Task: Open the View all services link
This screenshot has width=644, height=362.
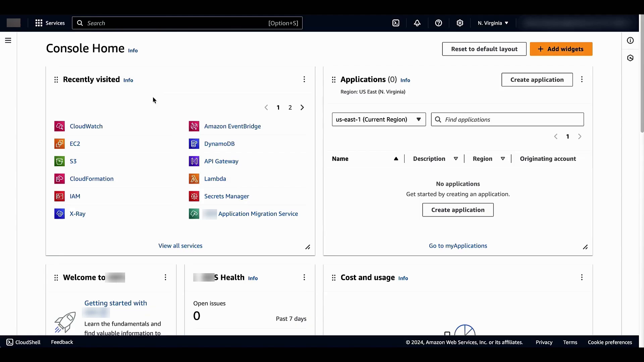Action: pyautogui.click(x=180, y=246)
